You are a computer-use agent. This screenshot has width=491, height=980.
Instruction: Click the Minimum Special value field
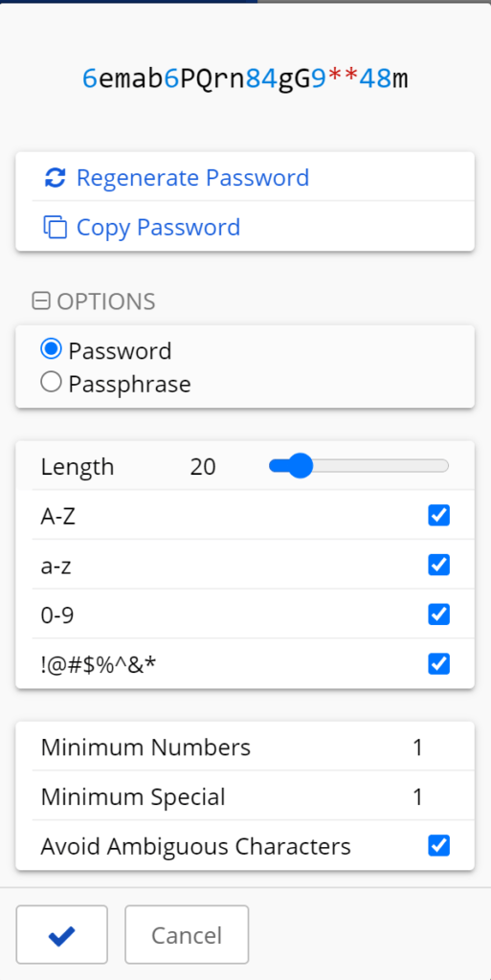pyautogui.click(x=418, y=797)
